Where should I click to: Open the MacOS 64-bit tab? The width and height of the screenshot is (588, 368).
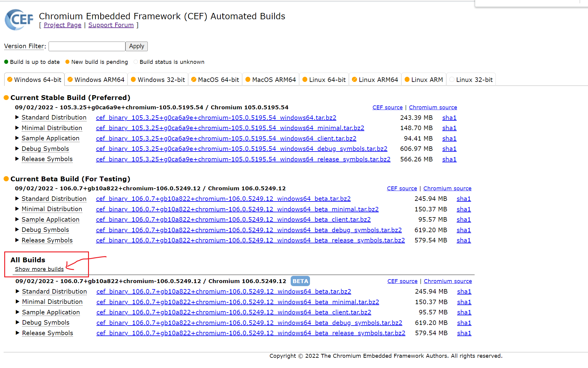215,80
